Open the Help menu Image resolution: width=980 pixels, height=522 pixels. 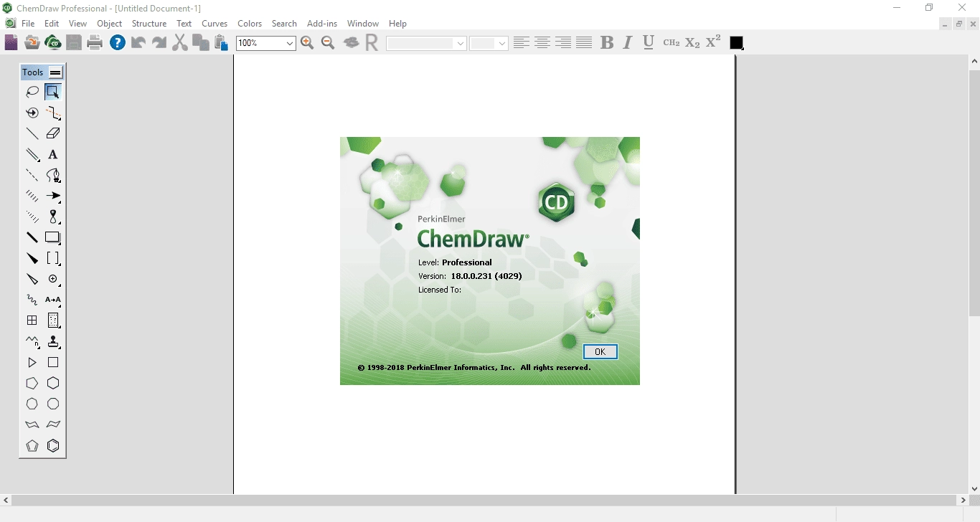(x=397, y=24)
